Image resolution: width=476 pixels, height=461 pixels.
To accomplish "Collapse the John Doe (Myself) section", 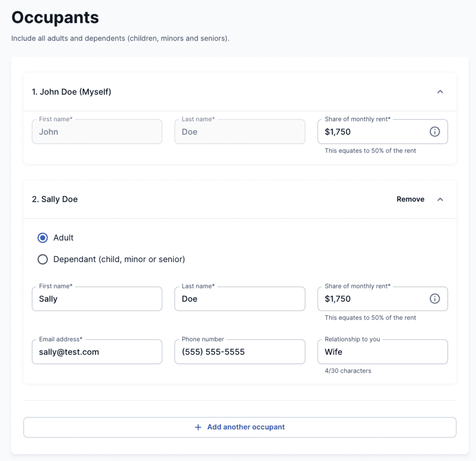I will tap(440, 92).
